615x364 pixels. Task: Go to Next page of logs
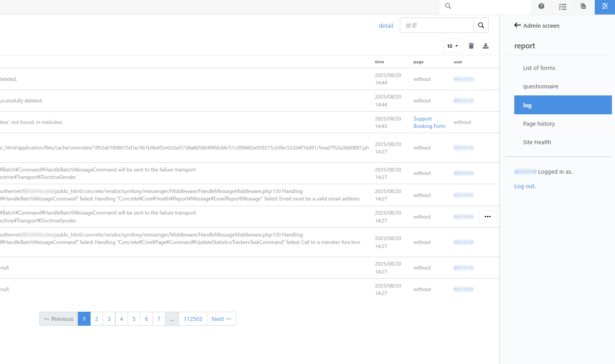coord(221,319)
